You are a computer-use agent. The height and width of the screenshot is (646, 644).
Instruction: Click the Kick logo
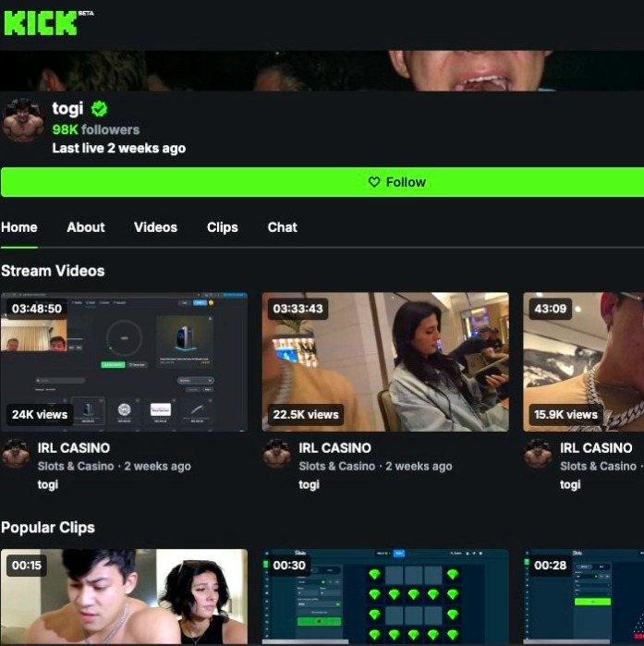click(x=41, y=23)
